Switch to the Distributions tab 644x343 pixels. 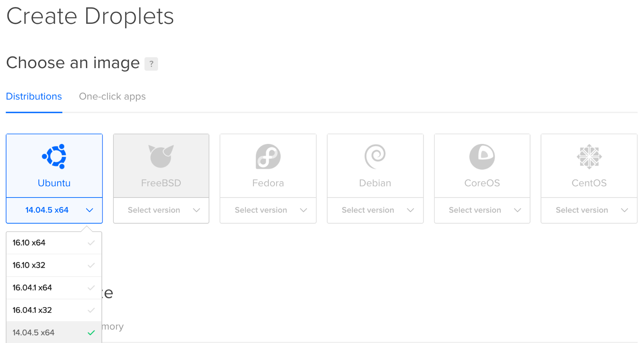pos(34,97)
